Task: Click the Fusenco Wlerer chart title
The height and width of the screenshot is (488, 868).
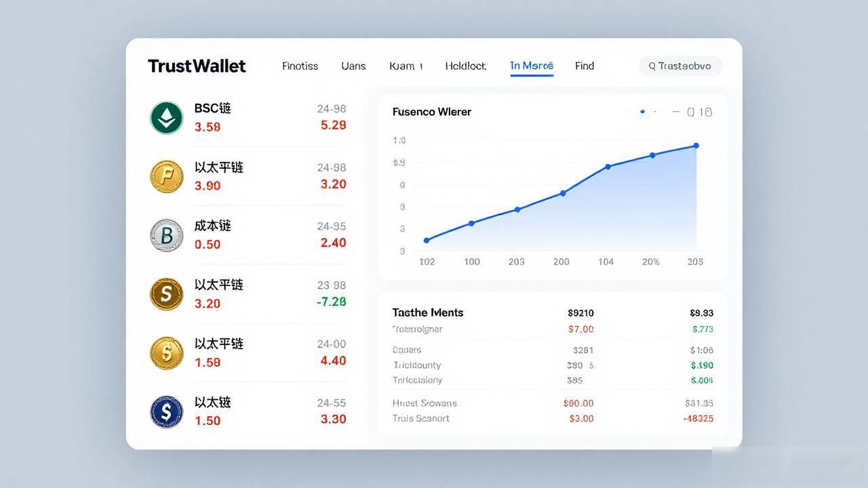Action: [432, 112]
